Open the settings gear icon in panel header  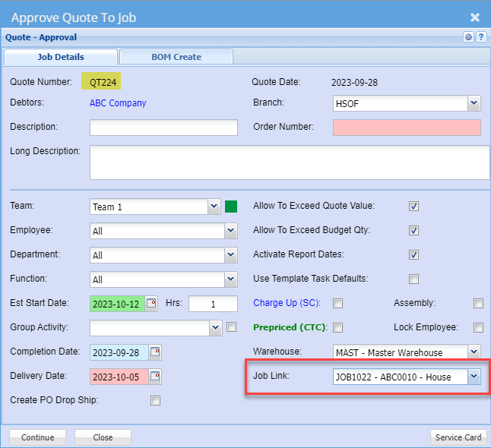tap(468, 36)
